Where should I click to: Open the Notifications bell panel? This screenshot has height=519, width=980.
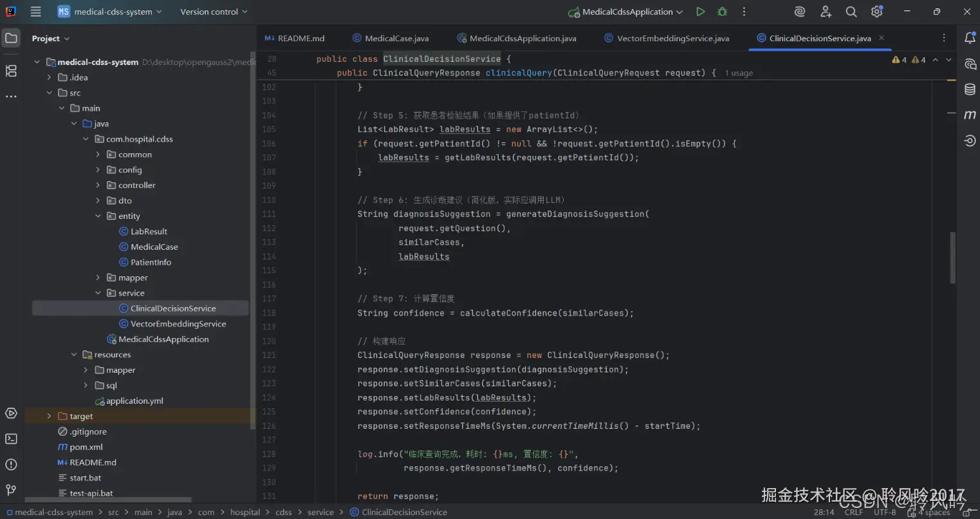click(x=970, y=39)
